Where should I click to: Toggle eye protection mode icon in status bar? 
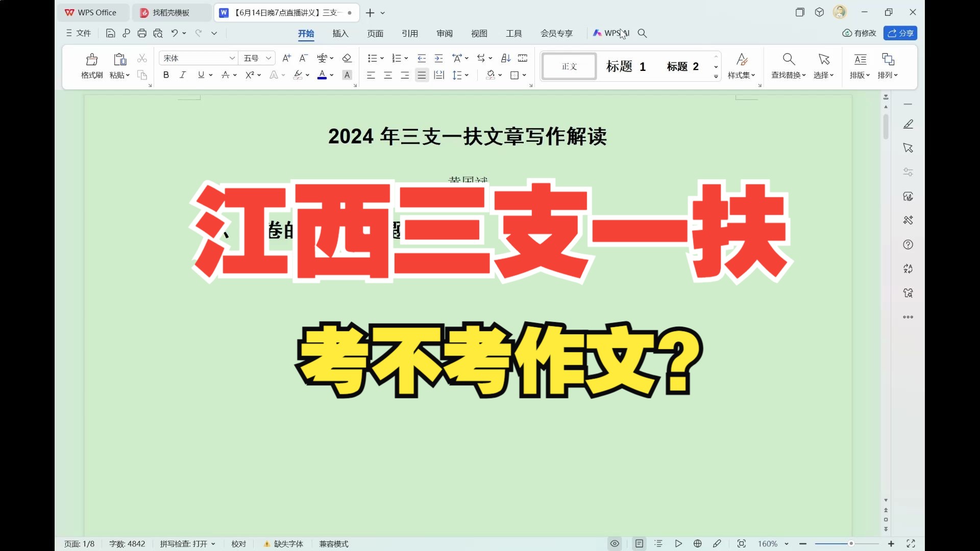[x=615, y=544]
